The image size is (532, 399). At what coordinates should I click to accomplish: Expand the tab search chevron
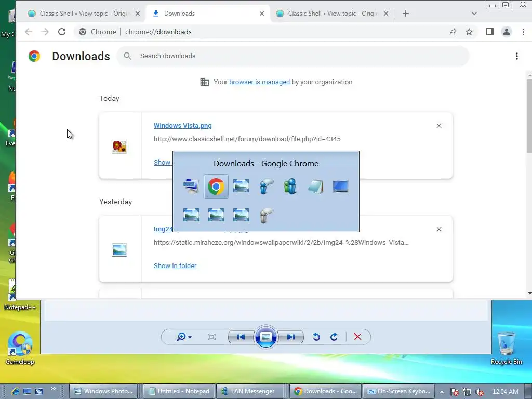[474, 14]
